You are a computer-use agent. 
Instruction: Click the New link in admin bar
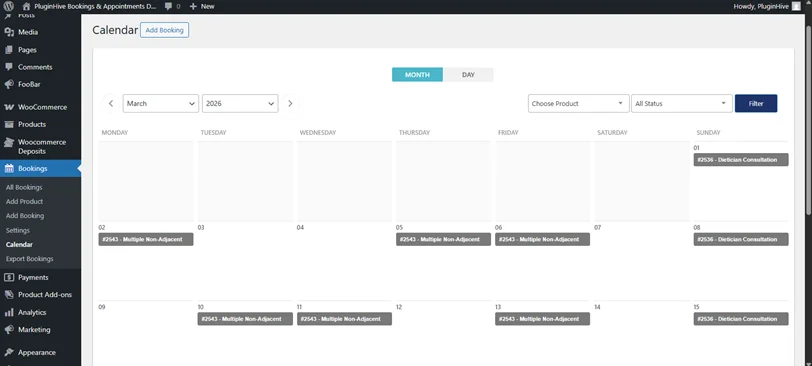pos(208,6)
